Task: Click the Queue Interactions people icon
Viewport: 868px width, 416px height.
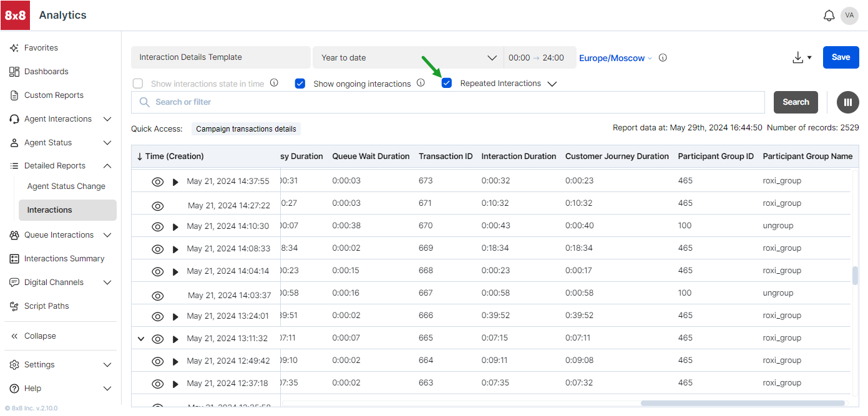Action: (14, 235)
